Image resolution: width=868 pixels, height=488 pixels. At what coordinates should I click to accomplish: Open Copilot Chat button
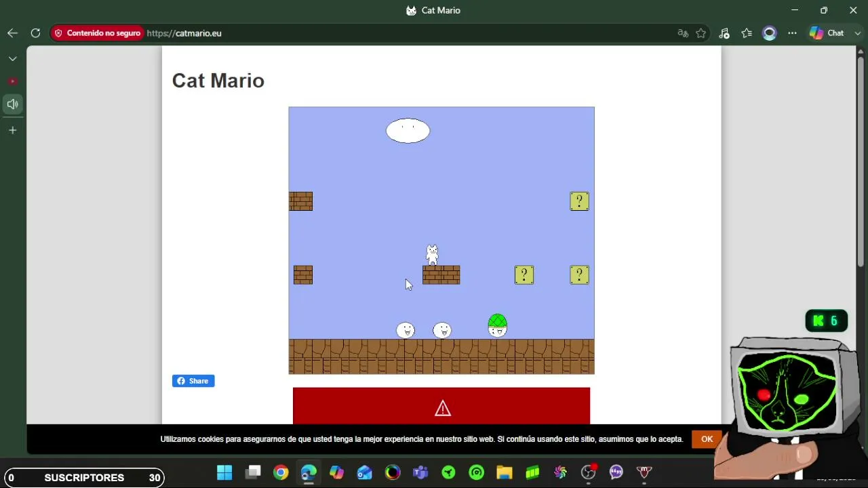[x=827, y=33]
